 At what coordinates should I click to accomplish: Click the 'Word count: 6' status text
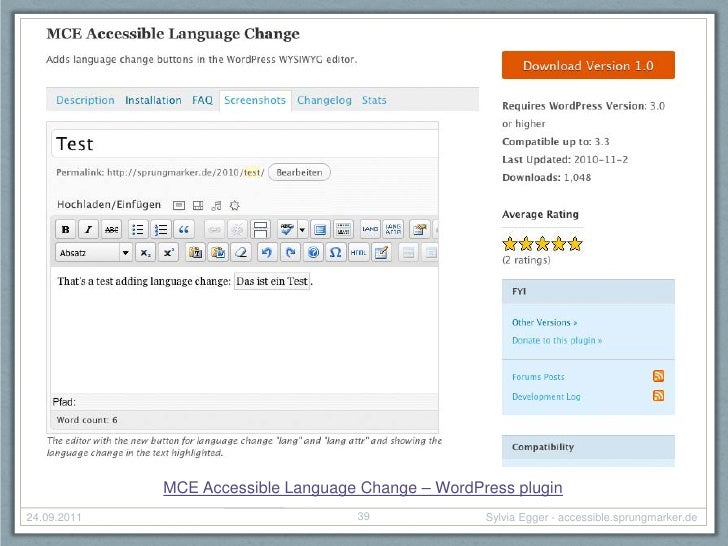pyautogui.click(x=87, y=420)
